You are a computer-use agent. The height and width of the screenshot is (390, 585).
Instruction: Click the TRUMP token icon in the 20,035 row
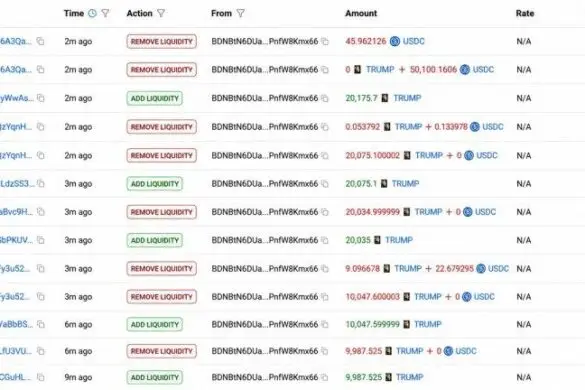(378, 240)
